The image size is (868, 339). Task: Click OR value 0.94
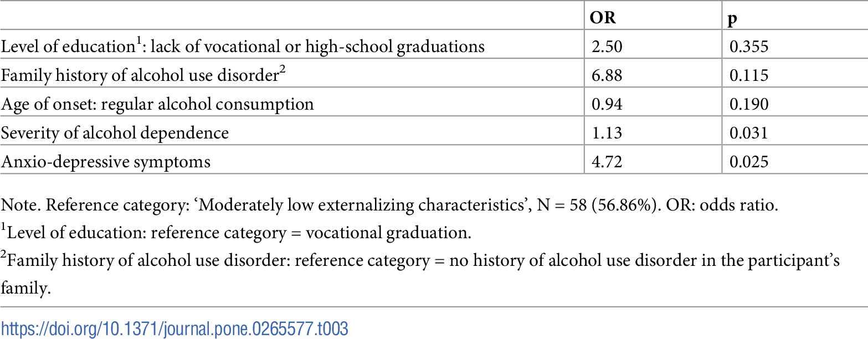(607, 104)
